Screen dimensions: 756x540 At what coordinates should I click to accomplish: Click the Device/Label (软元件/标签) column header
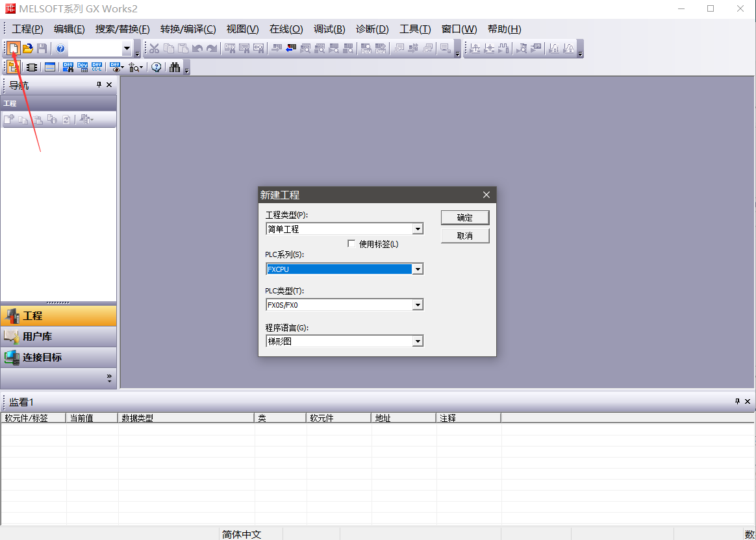(x=33, y=417)
